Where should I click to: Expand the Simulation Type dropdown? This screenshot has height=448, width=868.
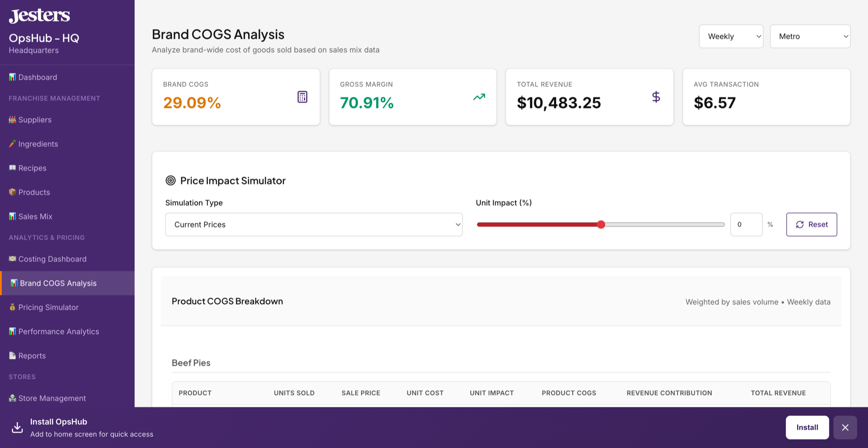pyautogui.click(x=313, y=224)
